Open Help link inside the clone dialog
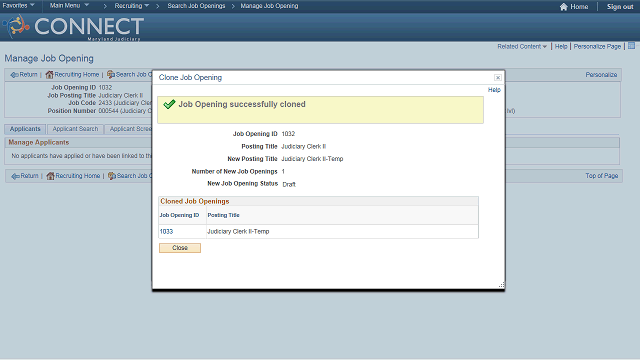 [494, 90]
